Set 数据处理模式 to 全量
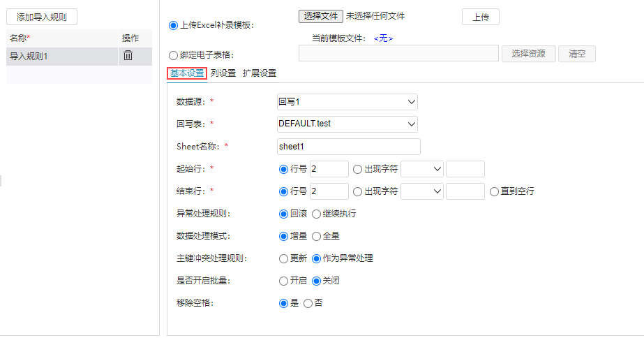The height and width of the screenshot is (338, 644). click(316, 237)
